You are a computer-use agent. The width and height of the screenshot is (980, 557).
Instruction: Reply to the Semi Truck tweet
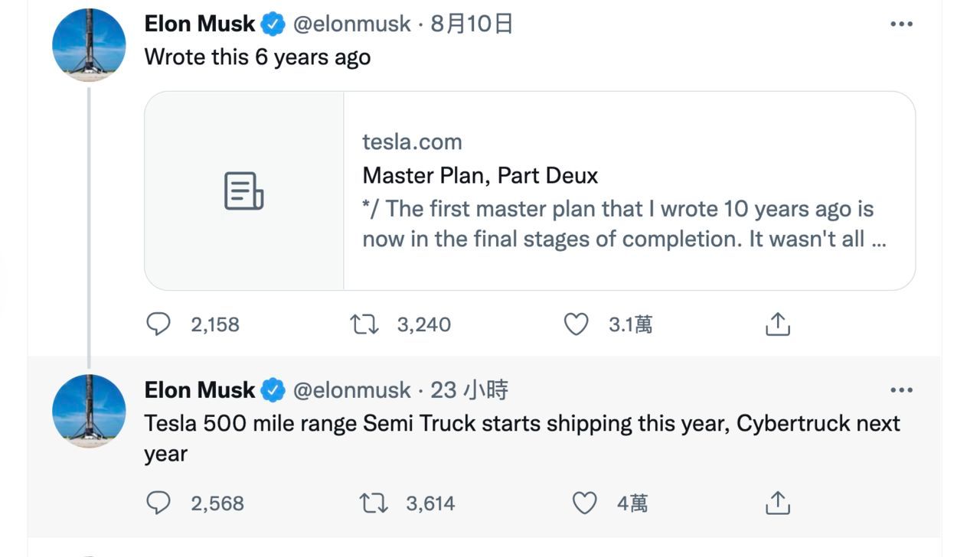[x=158, y=503]
